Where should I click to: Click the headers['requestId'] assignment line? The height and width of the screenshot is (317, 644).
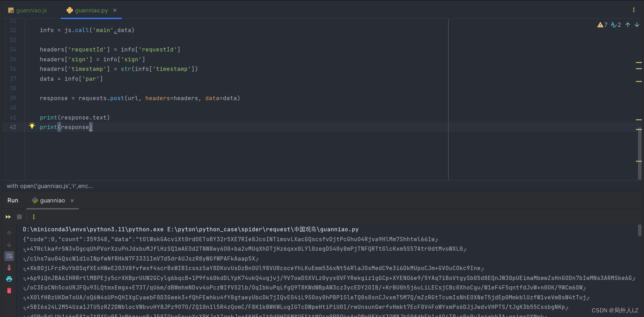(x=110, y=49)
